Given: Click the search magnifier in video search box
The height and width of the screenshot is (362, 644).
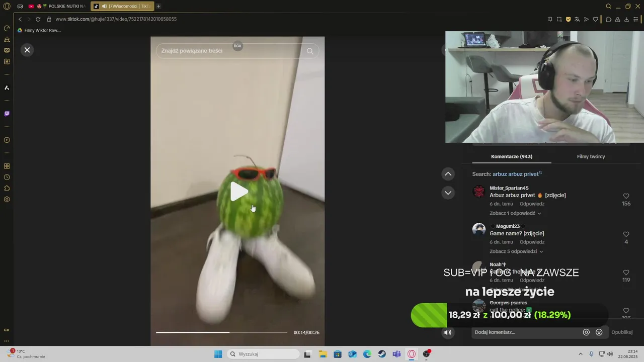Looking at the screenshot, I should [x=310, y=51].
